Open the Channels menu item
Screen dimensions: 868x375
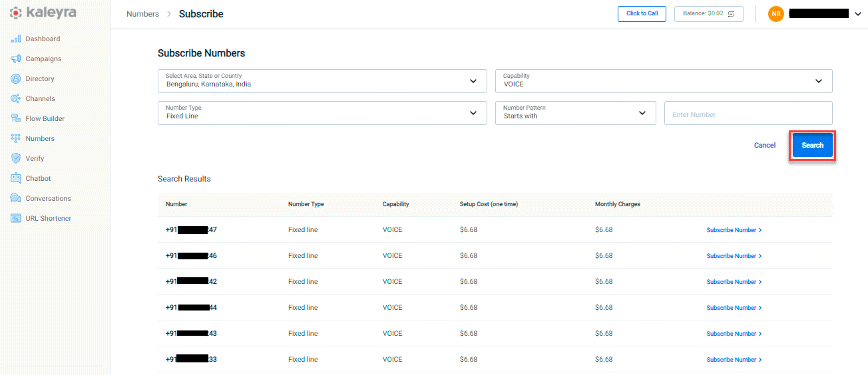(41, 98)
